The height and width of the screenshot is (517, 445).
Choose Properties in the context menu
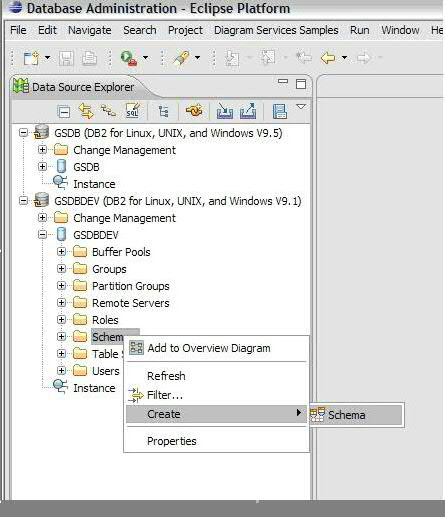pyautogui.click(x=216, y=441)
